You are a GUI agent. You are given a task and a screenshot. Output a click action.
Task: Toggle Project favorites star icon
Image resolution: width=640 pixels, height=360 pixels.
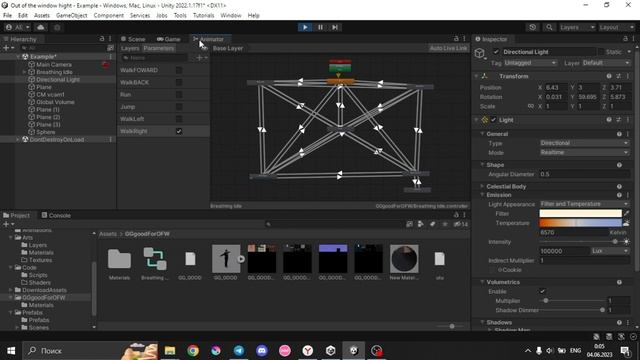click(x=445, y=224)
